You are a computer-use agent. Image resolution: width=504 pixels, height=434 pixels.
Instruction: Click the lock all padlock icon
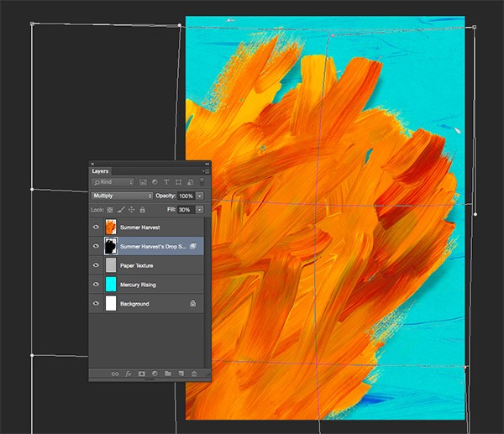[x=141, y=209]
